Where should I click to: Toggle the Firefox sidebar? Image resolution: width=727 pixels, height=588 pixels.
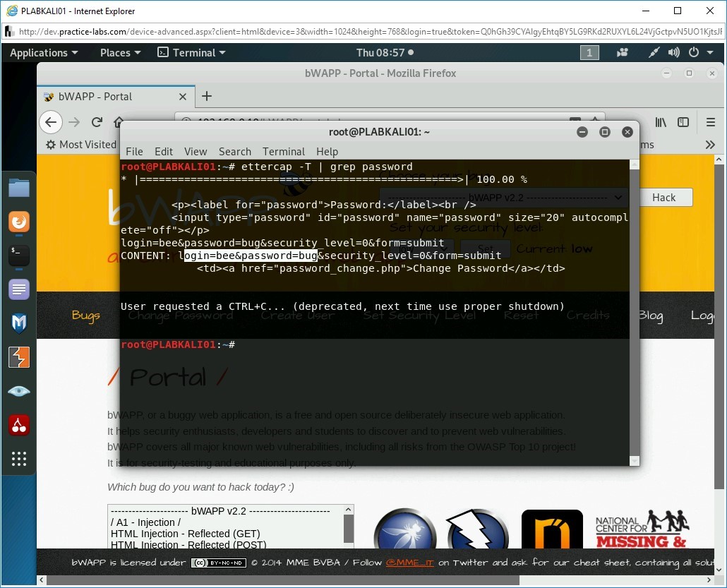(x=683, y=122)
